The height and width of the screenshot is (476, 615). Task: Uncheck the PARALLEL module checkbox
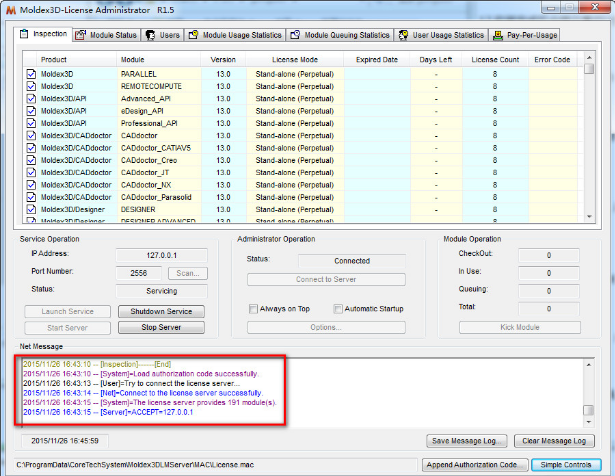31,74
